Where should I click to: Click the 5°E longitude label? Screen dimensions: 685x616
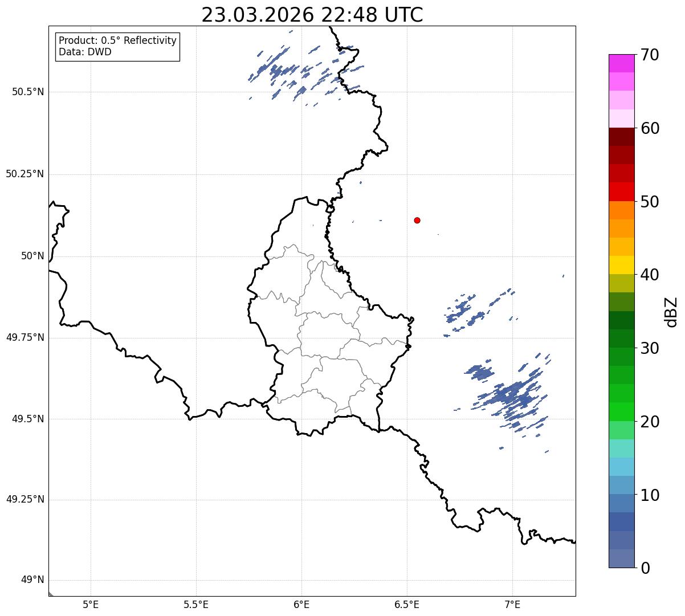91,605
